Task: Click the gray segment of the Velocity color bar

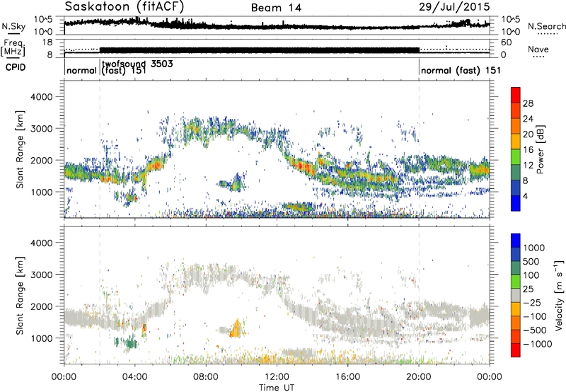Action: click(x=516, y=296)
